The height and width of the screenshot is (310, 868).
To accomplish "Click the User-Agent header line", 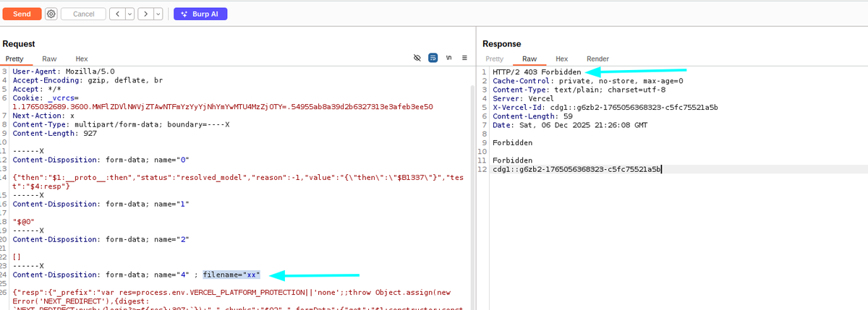I will point(64,72).
